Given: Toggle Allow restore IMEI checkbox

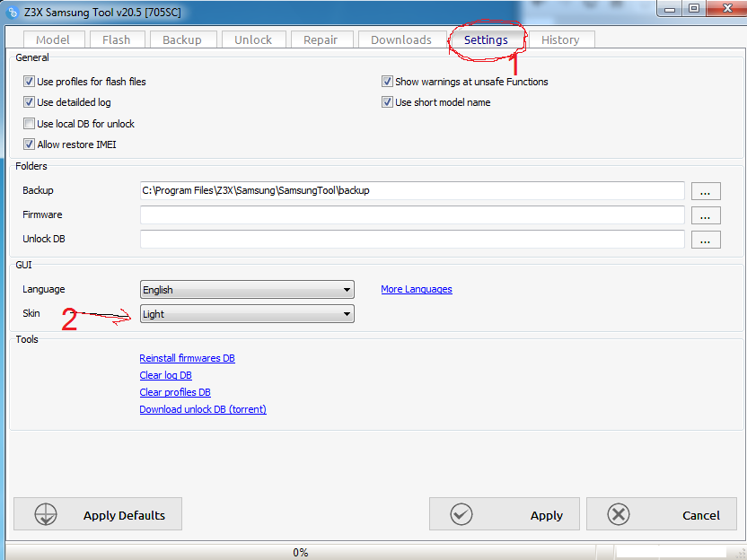Looking at the screenshot, I should [x=29, y=144].
